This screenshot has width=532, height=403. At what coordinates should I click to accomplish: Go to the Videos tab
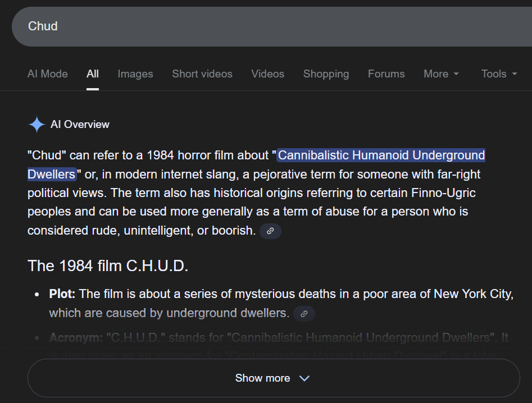pyautogui.click(x=268, y=74)
